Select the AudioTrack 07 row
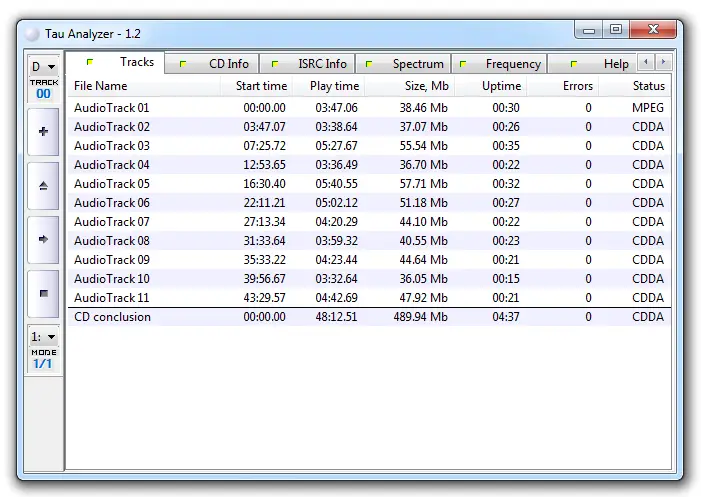The width and height of the screenshot is (701, 497). (369, 222)
